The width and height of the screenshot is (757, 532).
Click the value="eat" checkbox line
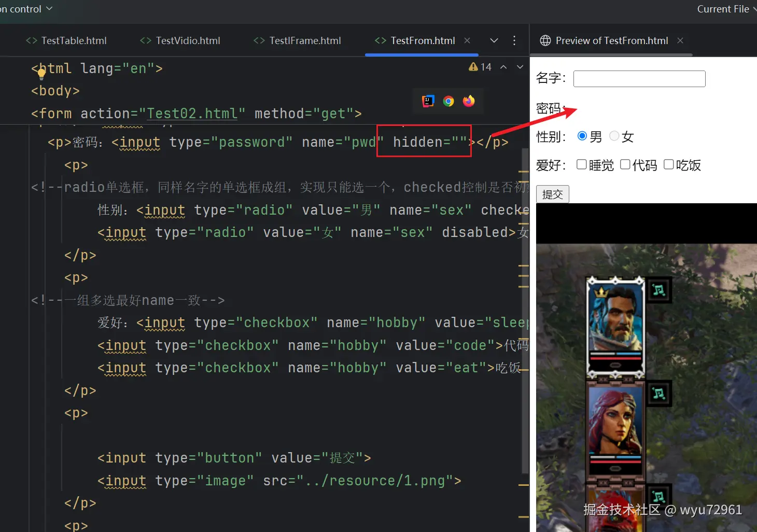(309, 368)
